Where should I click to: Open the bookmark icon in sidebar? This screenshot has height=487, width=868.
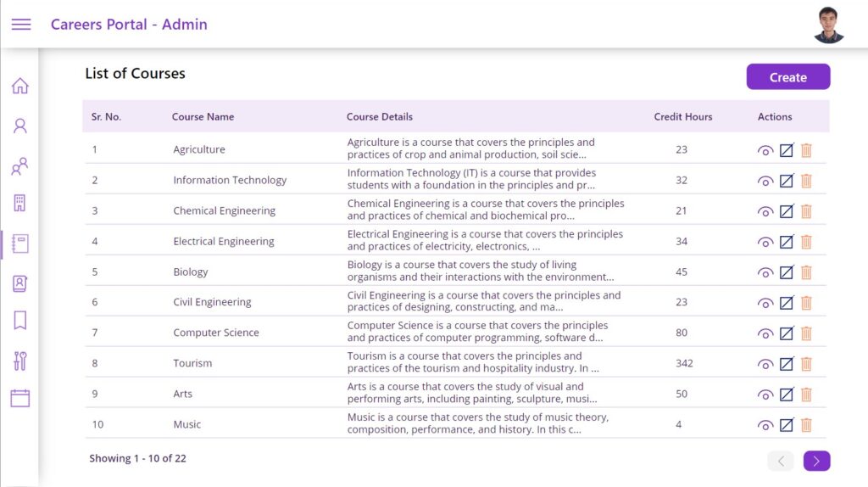click(20, 320)
